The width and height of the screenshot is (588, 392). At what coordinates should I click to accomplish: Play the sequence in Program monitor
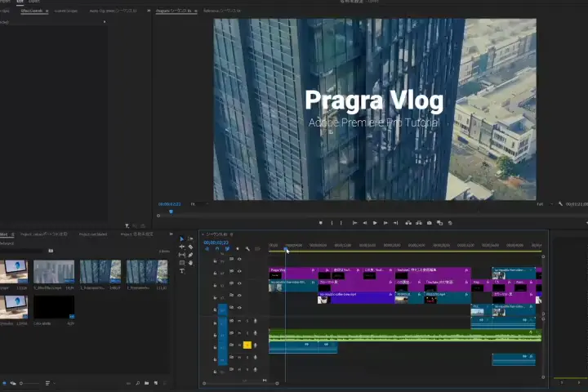(375, 223)
